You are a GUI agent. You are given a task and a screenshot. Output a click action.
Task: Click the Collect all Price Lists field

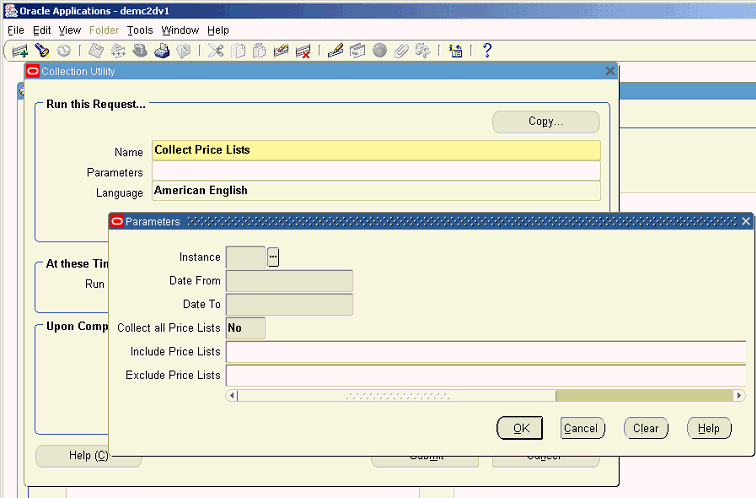click(245, 328)
